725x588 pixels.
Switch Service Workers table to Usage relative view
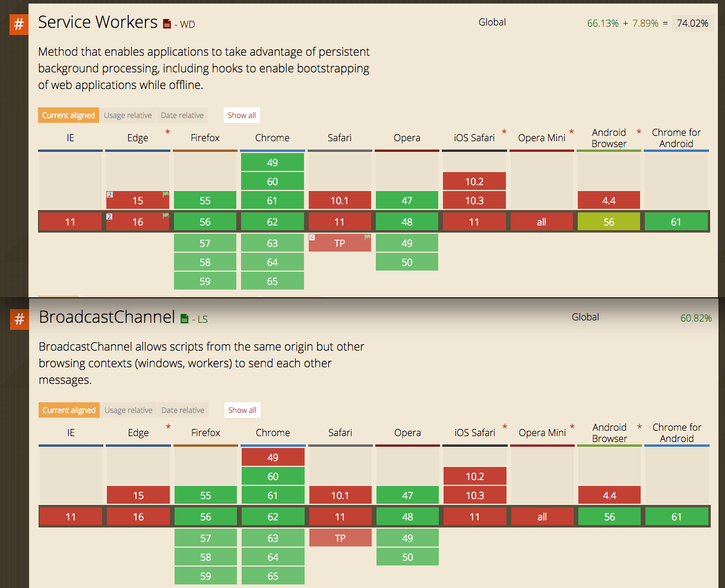click(x=128, y=115)
